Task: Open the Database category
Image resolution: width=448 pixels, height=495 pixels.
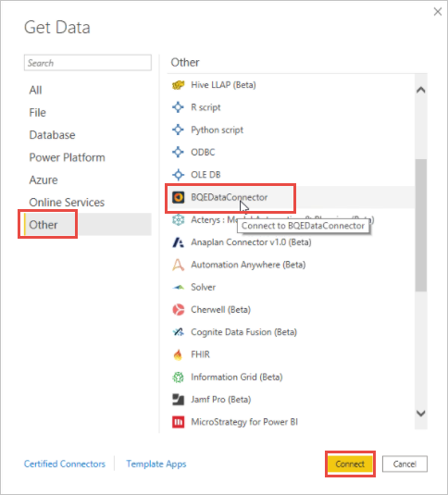Action: coord(53,135)
